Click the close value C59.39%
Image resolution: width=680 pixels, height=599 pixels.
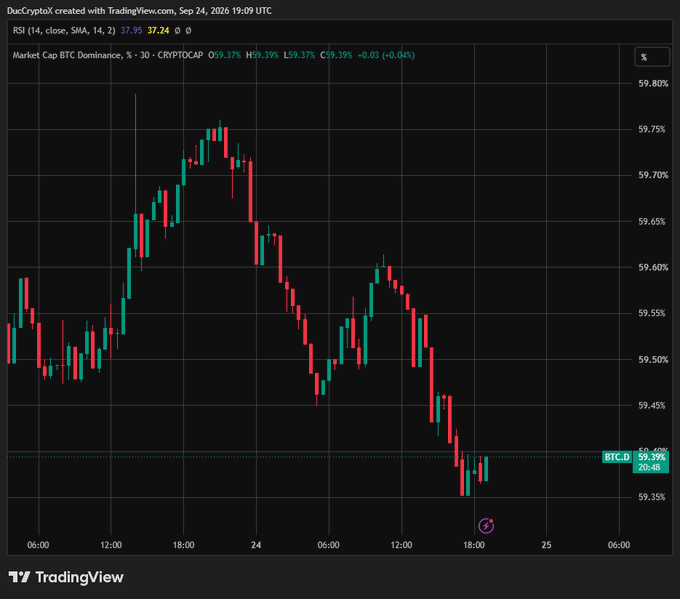click(336, 55)
